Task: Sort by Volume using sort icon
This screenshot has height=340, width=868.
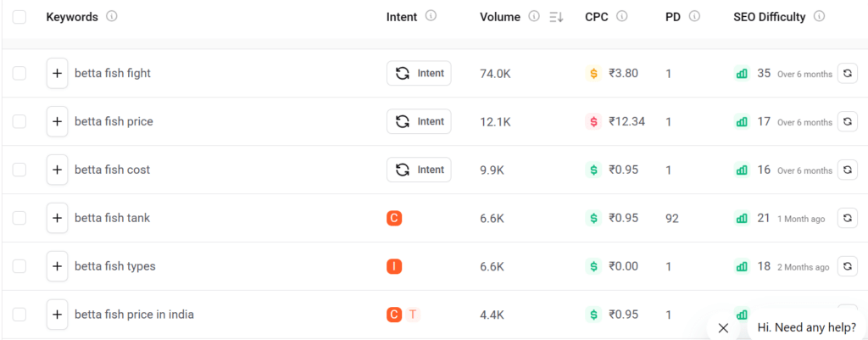Action: (x=556, y=17)
